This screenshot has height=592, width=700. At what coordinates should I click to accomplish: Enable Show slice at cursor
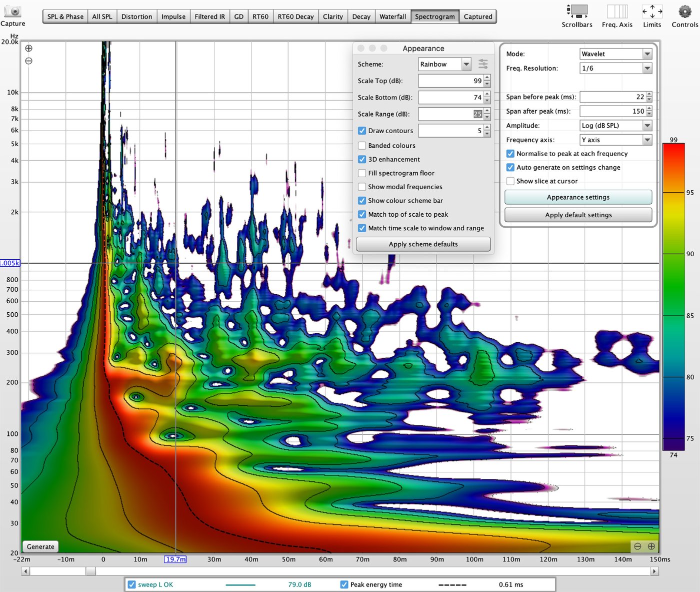click(x=510, y=181)
